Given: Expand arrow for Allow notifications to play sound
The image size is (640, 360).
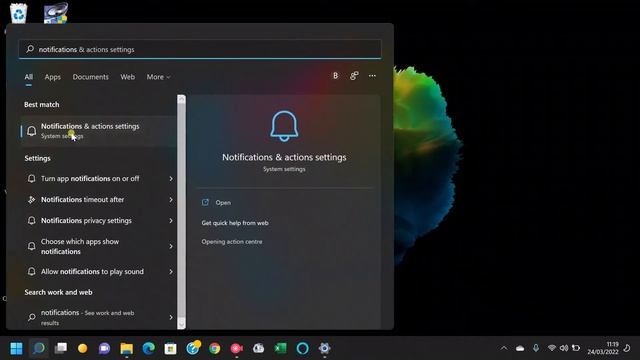Looking at the screenshot, I should click(171, 271).
